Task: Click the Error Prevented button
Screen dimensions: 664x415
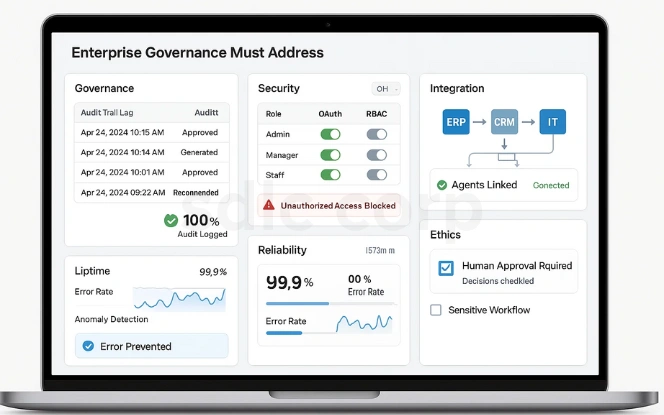Action: click(x=151, y=346)
